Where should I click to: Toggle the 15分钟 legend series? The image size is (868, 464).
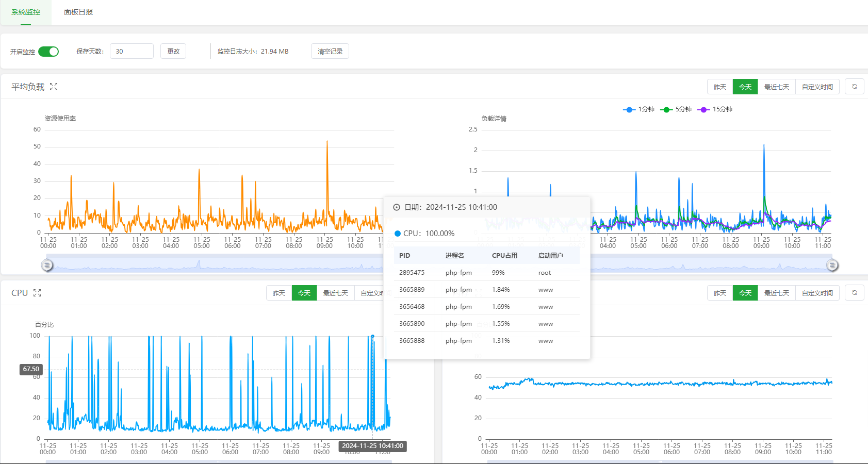click(715, 109)
